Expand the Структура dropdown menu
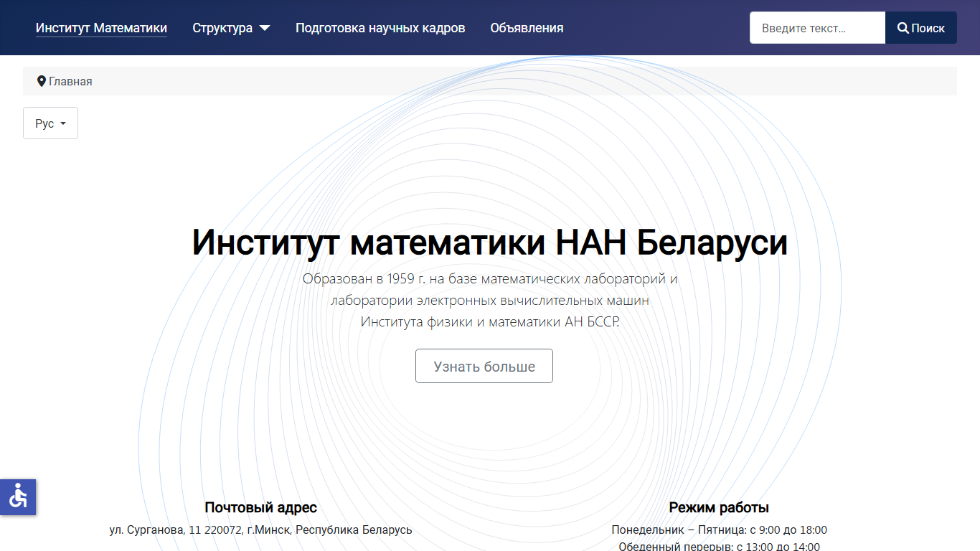980x551 pixels. [x=231, y=28]
